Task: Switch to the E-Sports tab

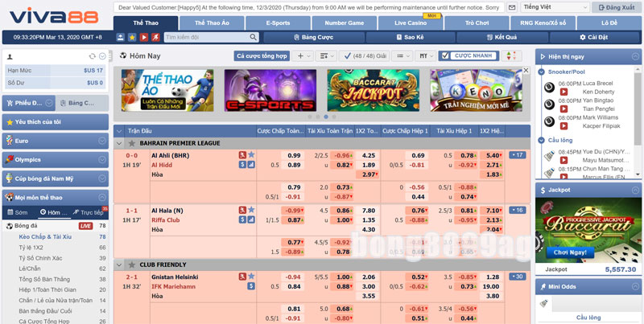Action: click(x=278, y=23)
